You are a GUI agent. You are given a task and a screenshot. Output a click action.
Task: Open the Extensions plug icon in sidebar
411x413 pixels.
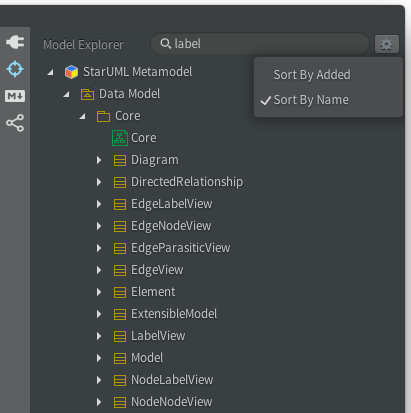pos(15,42)
